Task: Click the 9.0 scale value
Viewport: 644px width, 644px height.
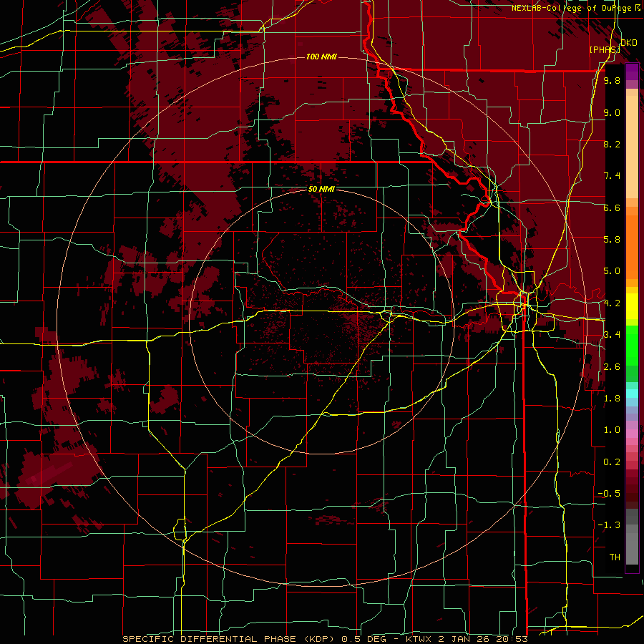Action: point(612,112)
